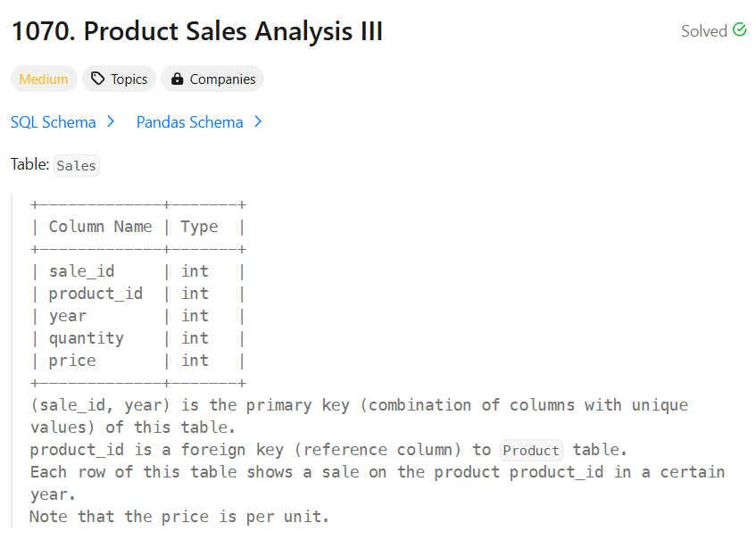The height and width of the screenshot is (548, 756).
Task: Click the "Sales" table name code tag
Action: [x=76, y=165]
